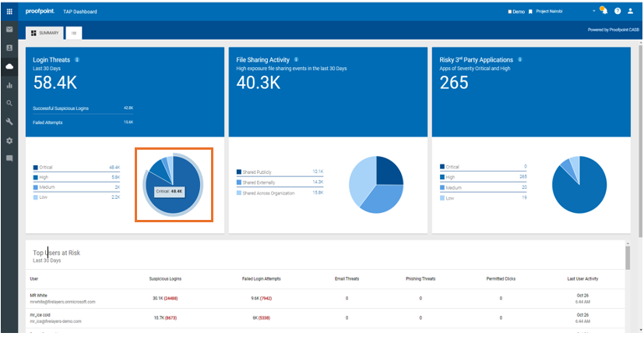Click the Top Users at Risk table scrollbar
The width and height of the screenshot is (644, 340).
point(628,258)
